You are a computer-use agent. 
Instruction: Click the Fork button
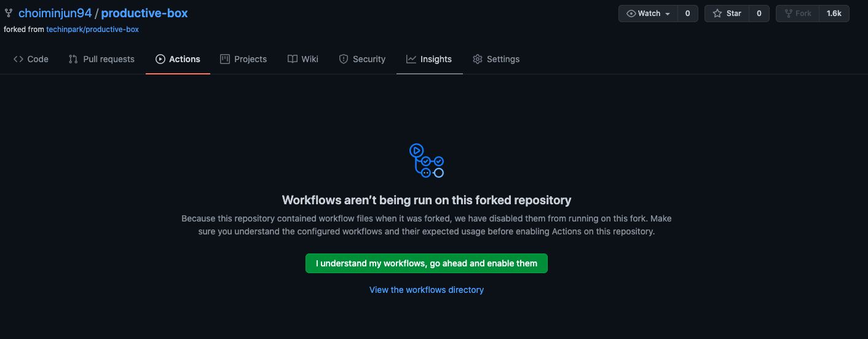point(797,14)
